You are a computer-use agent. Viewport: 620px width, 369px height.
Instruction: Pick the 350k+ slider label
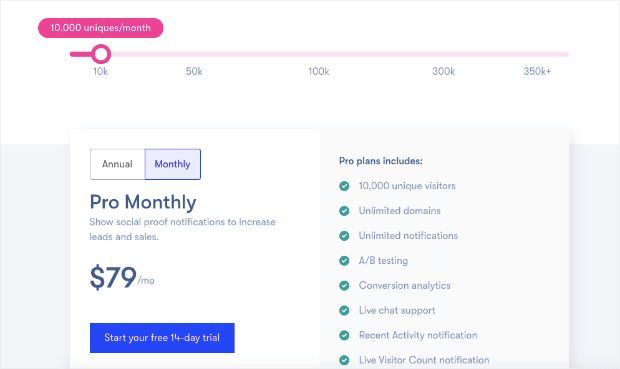(x=537, y=71)
